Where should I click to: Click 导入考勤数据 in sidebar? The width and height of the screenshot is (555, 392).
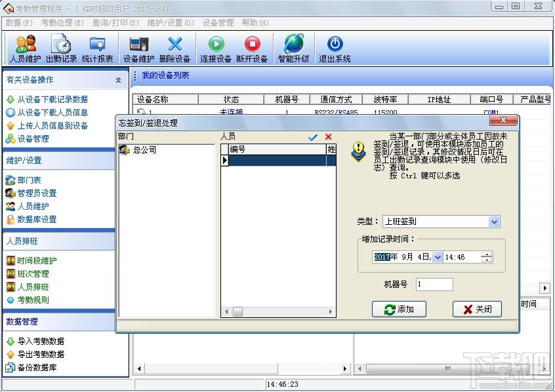pyautogui.click(x=41, y=342)
